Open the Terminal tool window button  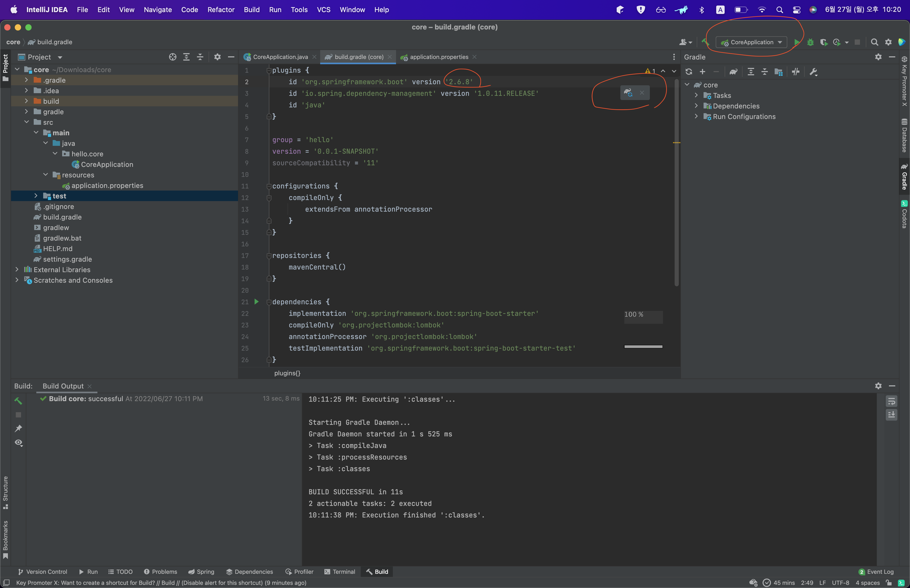339,572
